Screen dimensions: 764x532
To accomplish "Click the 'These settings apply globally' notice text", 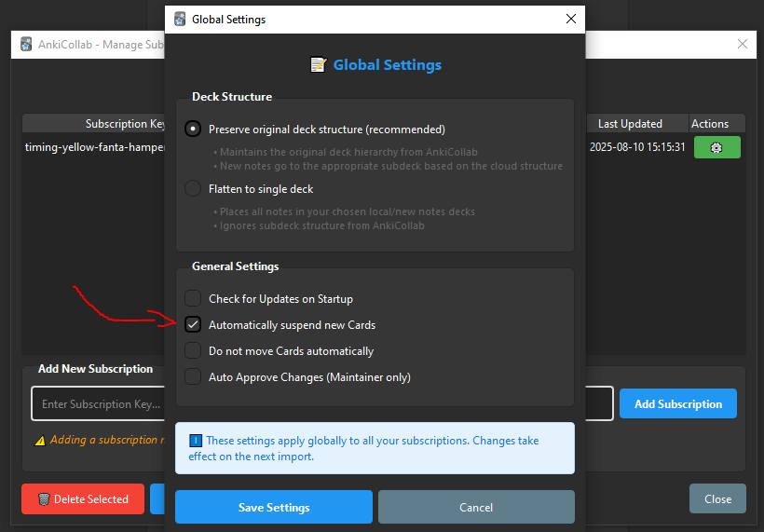I will point(363,448).
